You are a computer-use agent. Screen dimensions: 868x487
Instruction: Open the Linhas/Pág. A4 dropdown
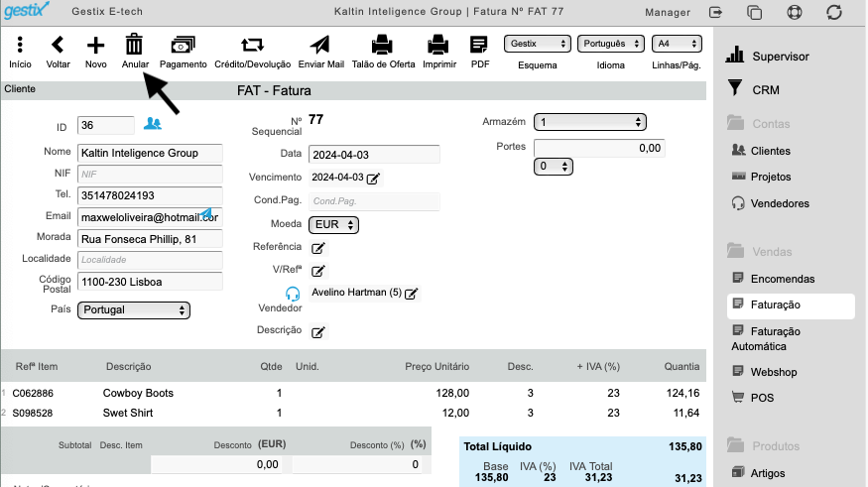point(677,44)
